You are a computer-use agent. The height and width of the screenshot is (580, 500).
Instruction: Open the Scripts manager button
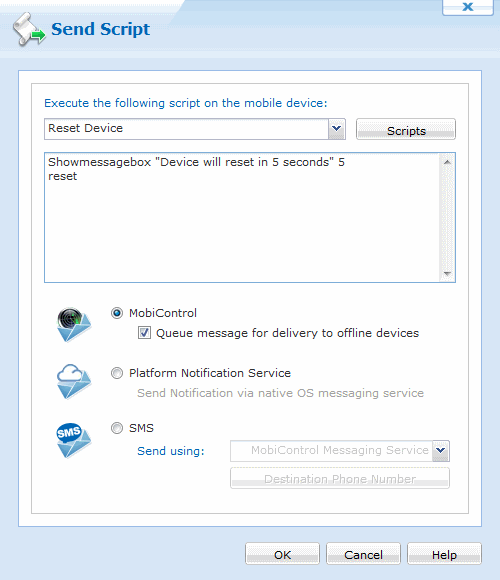[406, 129]
